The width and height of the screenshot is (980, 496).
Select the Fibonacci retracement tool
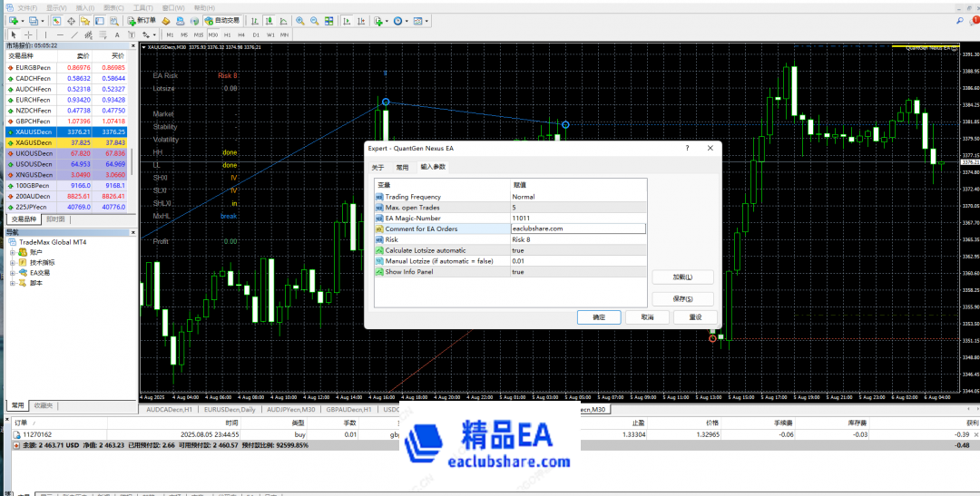[103, 35]
